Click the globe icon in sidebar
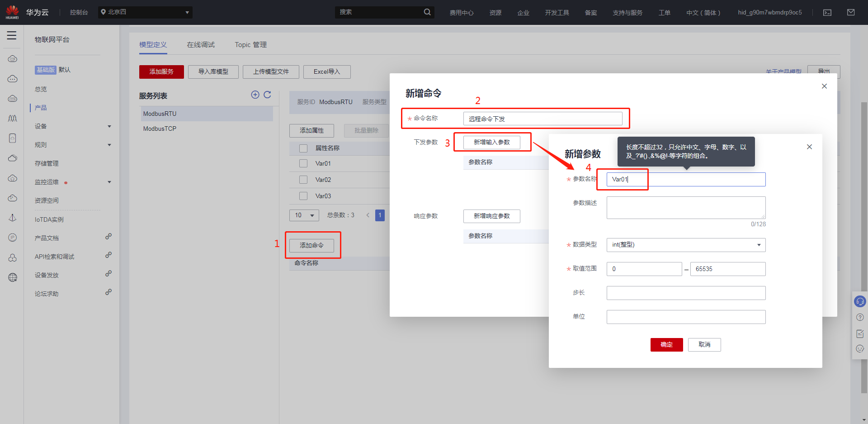Image resolution: width=868 pixels, height=424 pixels. coord(13,277)
